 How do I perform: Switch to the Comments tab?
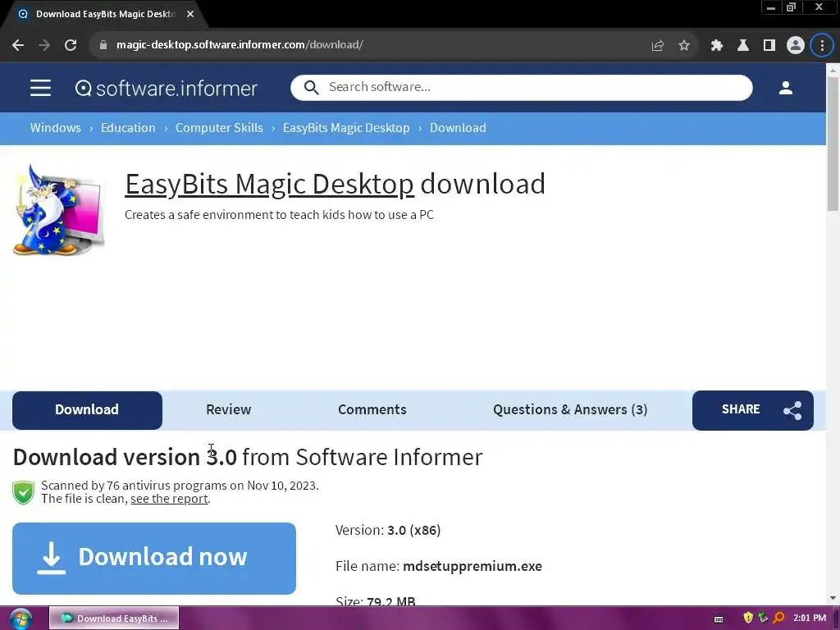[x=372, y=410]
